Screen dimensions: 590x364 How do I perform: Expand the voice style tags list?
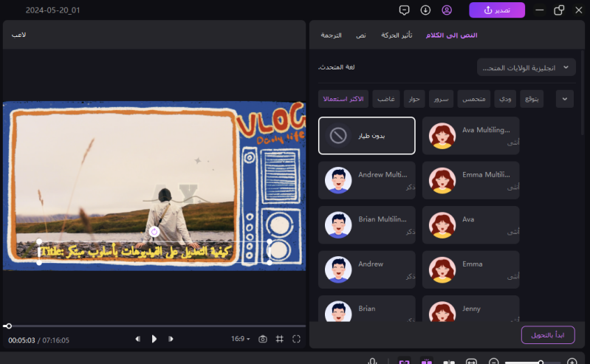(565, 99)
